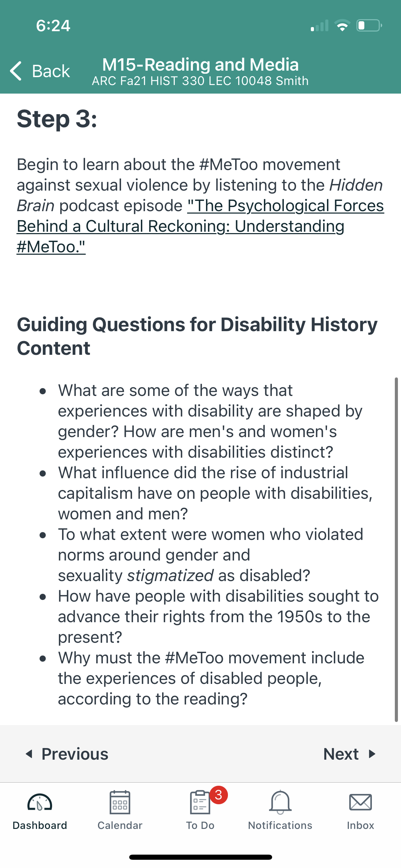Tap the Back chevron arrow
Image resolution: width=401 pixels, height=868 pixels.
[16, 71]
